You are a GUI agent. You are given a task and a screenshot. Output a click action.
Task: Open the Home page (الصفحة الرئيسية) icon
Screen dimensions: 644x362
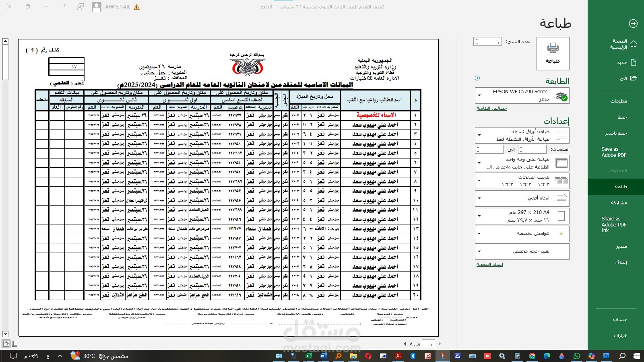click(634, 44)
